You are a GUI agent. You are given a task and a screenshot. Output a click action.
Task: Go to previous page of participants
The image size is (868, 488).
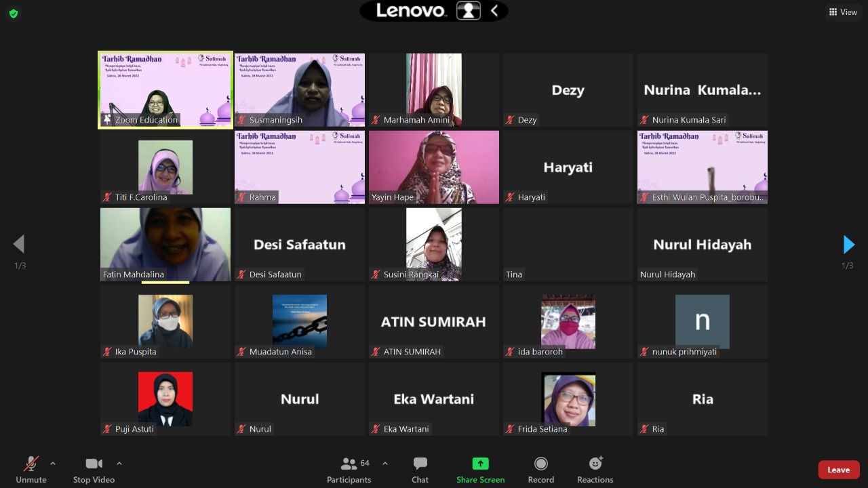tap(19, 244)
